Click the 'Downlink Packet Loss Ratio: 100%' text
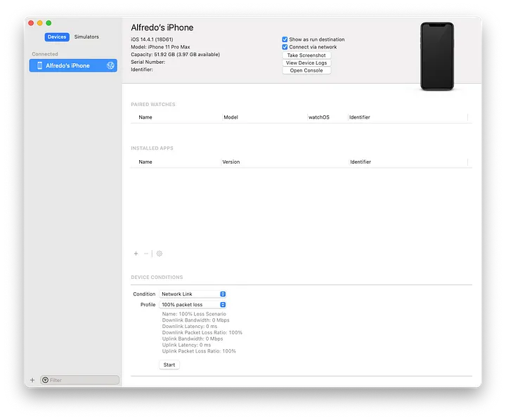 [x=202, y=333]
